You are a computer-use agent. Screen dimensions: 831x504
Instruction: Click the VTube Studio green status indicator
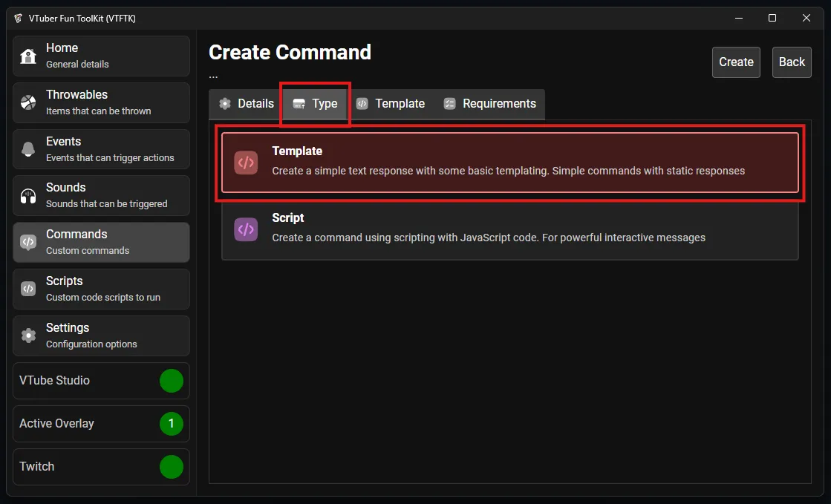(171, 381)
